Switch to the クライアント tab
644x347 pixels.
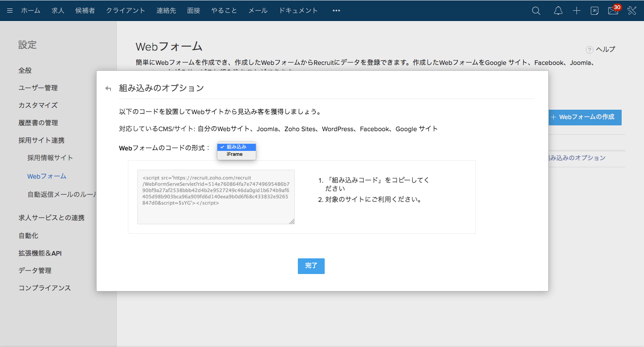126,11
